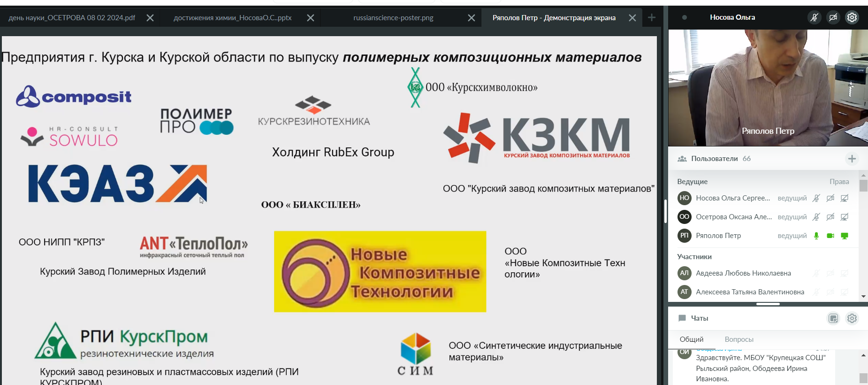
Task: Toggle your microphone in the top bar
Action: [x=815, y=17]
